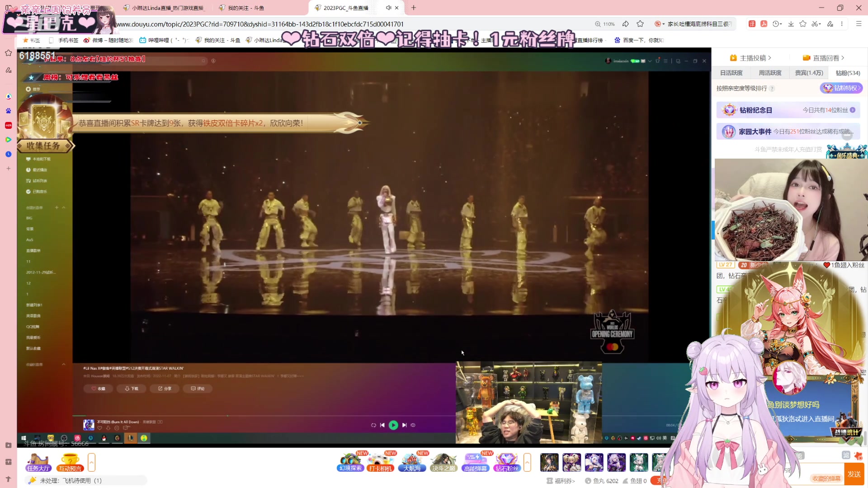The height and width of the screenshot is (488, 868).
Task: Expand 直播回看 stream replay link
Action: point(823,58)
